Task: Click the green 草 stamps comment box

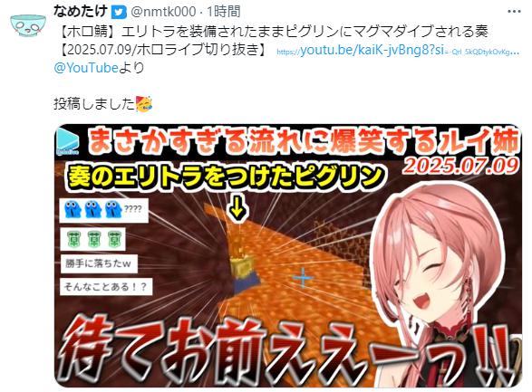Action: (x=92, y=239)
